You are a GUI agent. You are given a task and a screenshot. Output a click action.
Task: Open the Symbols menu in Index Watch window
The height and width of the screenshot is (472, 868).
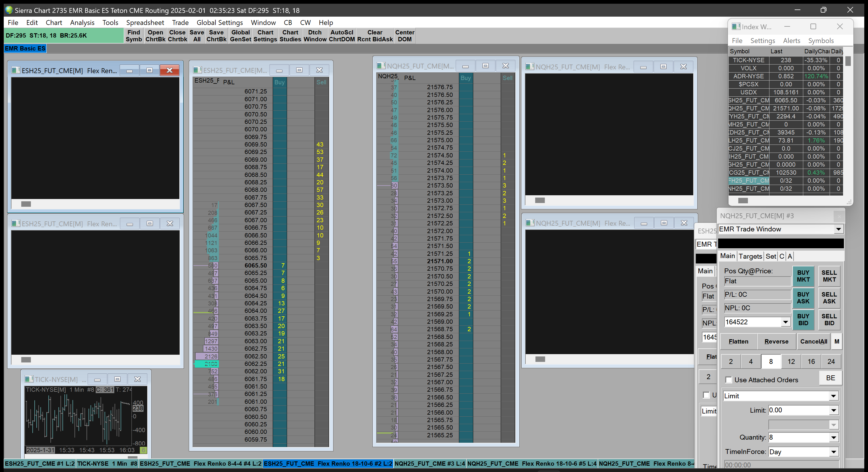point(821,41)
